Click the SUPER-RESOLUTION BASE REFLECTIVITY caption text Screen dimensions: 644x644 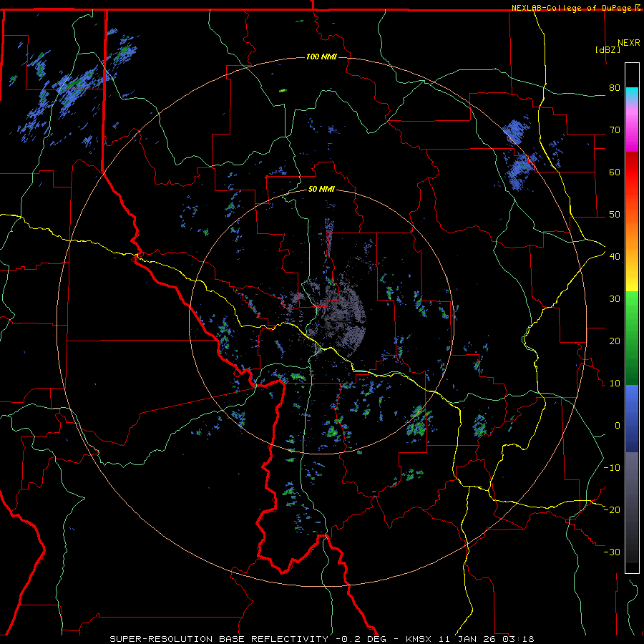(219, 639)
